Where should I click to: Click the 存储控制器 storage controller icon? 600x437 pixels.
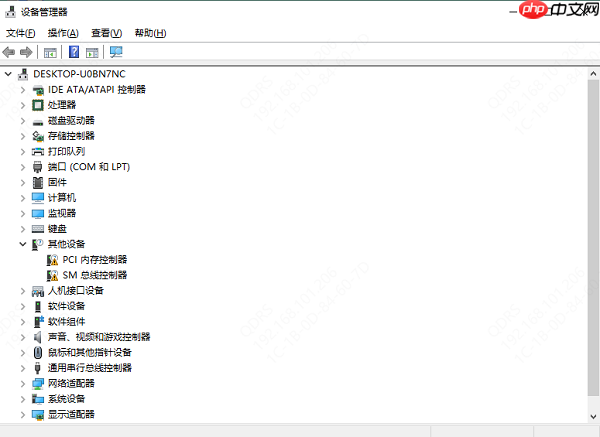(38, 136)
